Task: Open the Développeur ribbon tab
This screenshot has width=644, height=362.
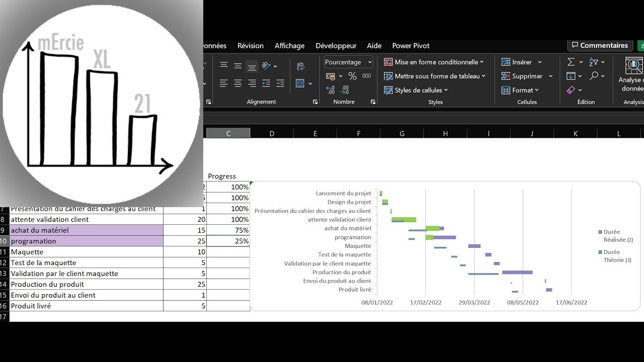Action: 336,45
